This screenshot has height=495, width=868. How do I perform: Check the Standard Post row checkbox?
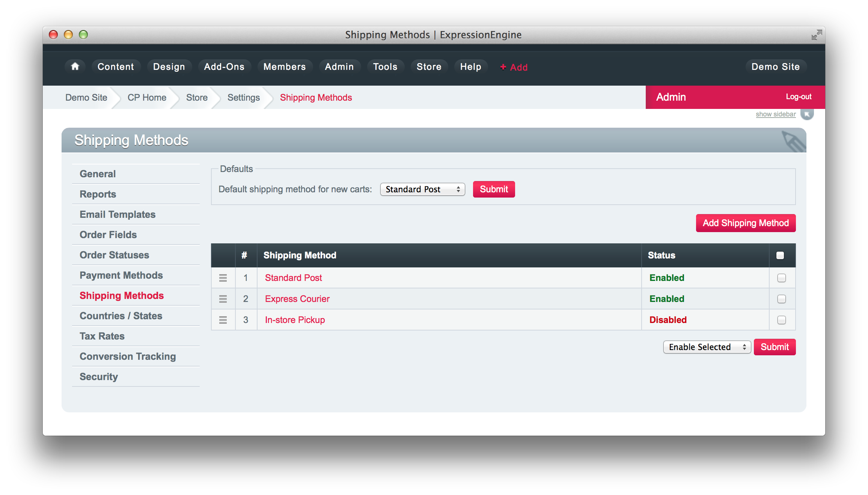coord(782,278)
